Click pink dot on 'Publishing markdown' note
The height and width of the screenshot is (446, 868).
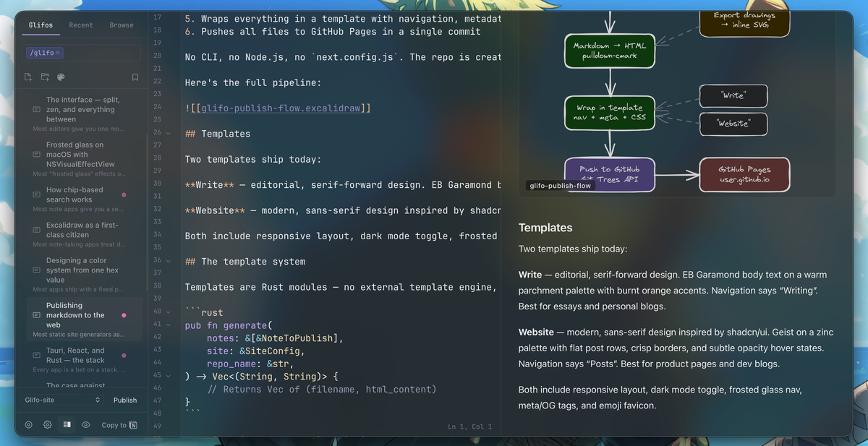click(124, 315)
